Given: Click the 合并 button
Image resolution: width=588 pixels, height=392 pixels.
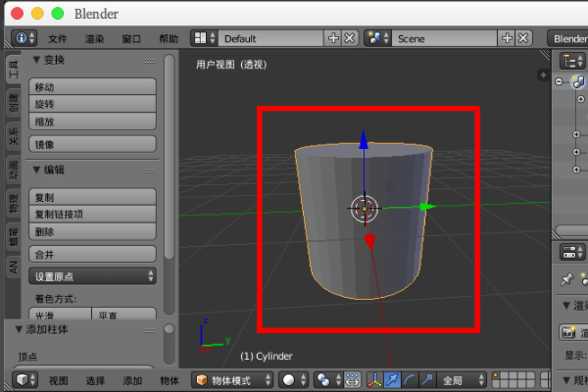Looking at the screenshot, I should tap(92, 255).
